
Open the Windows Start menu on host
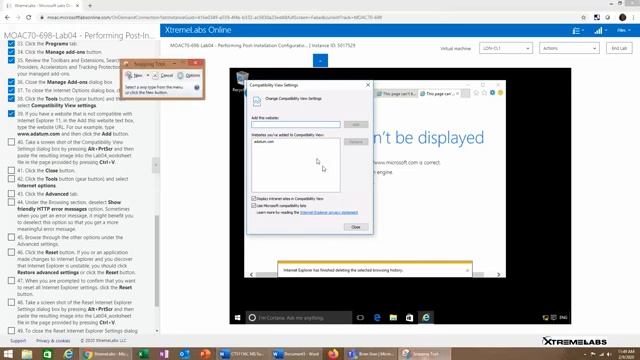[x=8, y=354]
